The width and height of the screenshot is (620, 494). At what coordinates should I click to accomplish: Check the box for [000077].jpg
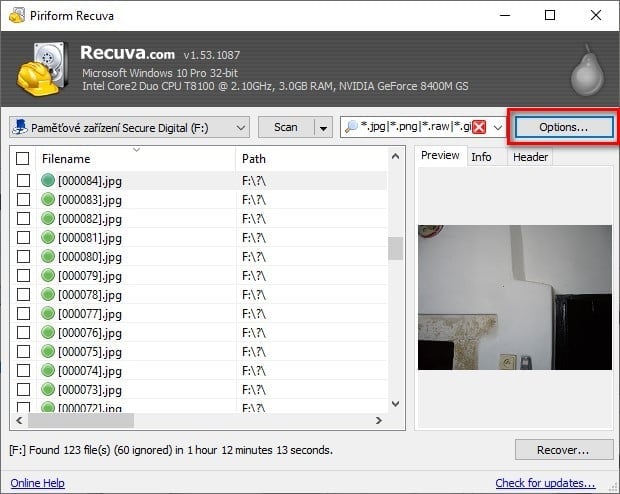[x=23, y=313]
